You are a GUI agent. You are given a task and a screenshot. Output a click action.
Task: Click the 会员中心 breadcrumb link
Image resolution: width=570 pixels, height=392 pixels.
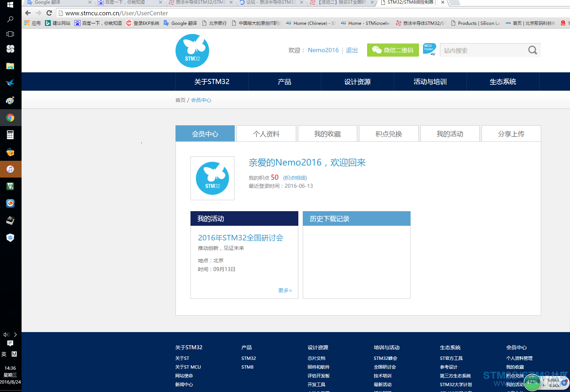pyautogui.click(x=201, y=100)
